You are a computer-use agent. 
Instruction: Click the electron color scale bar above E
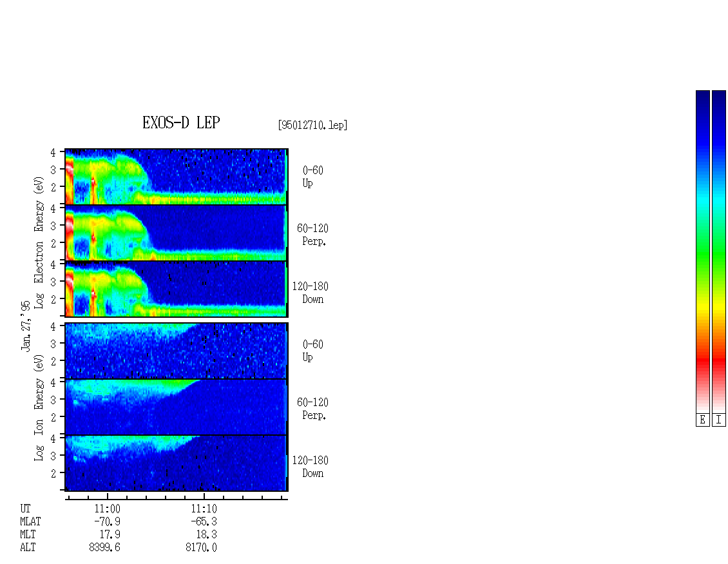[x=702, y=251]
